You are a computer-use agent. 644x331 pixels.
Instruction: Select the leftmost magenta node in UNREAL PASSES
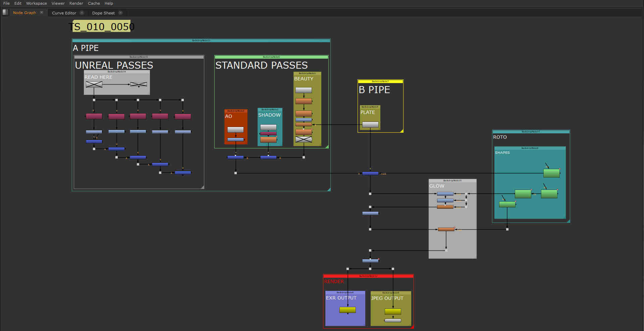point(94,116)
